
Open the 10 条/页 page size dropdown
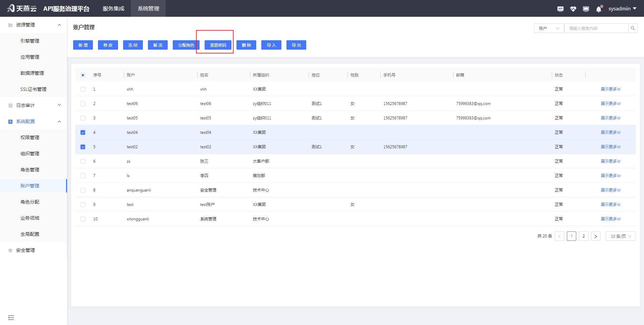pos(620,236)
